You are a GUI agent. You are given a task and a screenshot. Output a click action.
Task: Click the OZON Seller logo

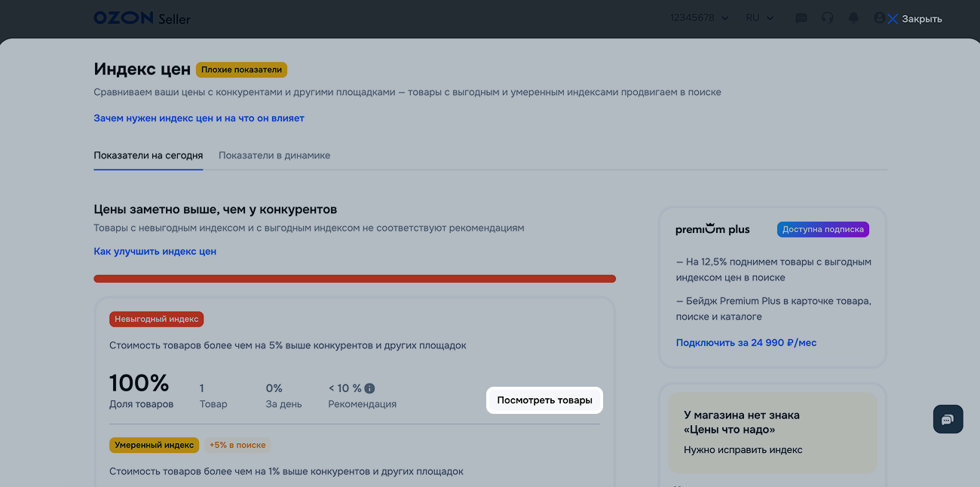tap(142, 18)
